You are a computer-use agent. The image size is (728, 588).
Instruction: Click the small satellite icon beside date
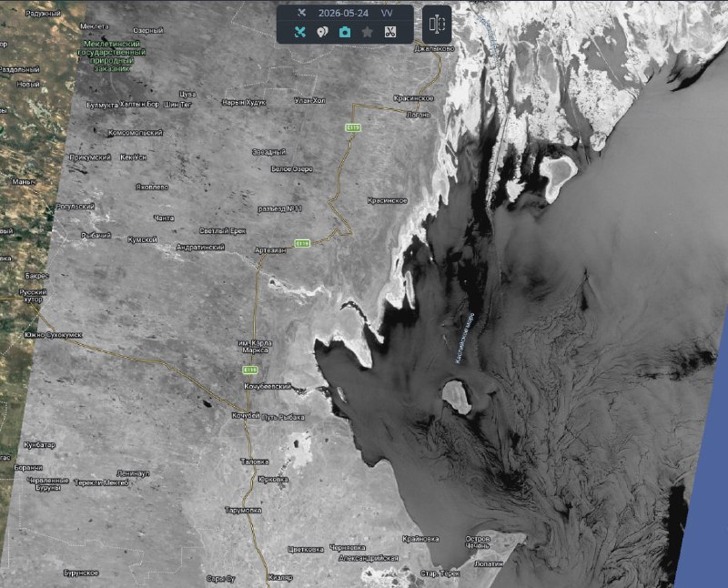pyautogui.click(x=302, y=13)
